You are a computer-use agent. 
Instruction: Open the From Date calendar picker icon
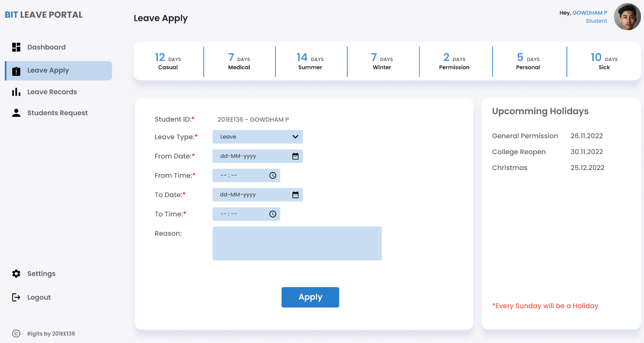point(295,156)
